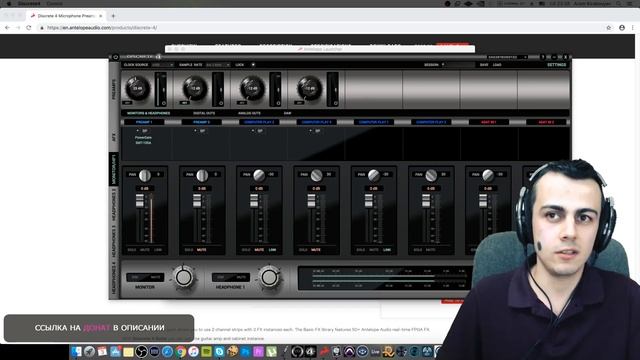Screen dimensions: 640x360
Task: Toggle Mute on the fourth channel strip
Action: [x=316, y=250]
